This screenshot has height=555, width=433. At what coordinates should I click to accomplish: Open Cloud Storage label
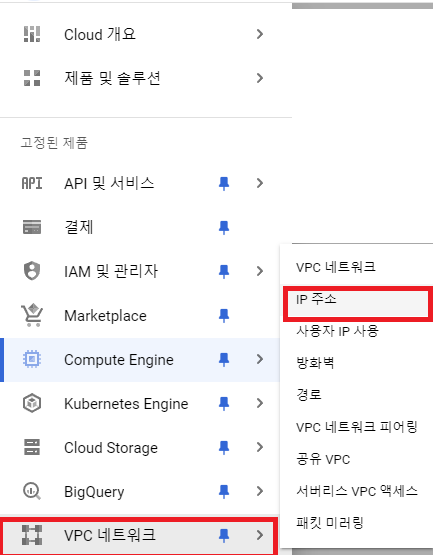pyautogui.click(x=111, y=448)
